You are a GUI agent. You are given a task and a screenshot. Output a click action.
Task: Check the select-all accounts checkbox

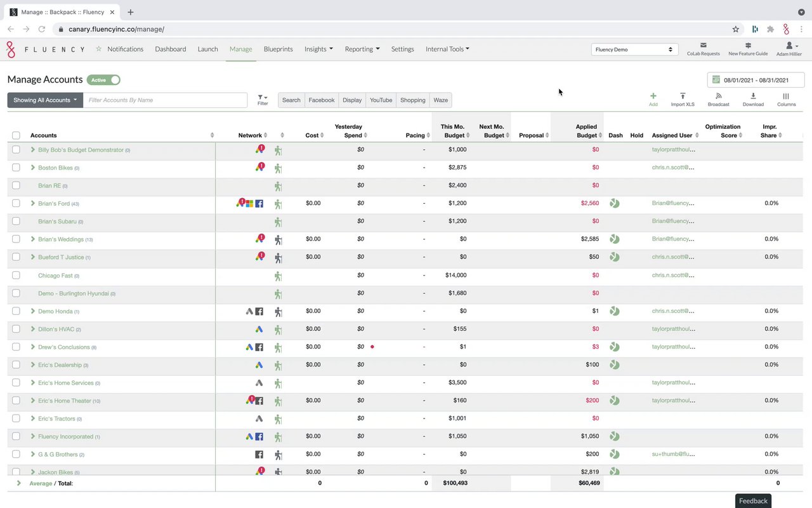(x=16, y=135)
